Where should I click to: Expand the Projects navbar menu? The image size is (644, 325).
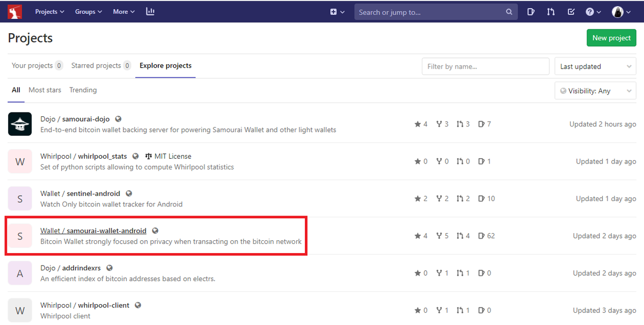(49, 11)
